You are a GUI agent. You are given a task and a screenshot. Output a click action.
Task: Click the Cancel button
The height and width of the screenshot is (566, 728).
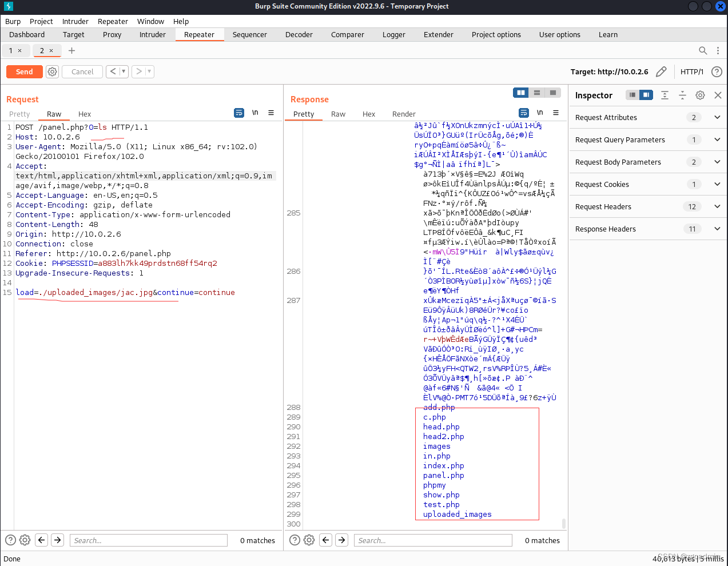tap(82, 71)
